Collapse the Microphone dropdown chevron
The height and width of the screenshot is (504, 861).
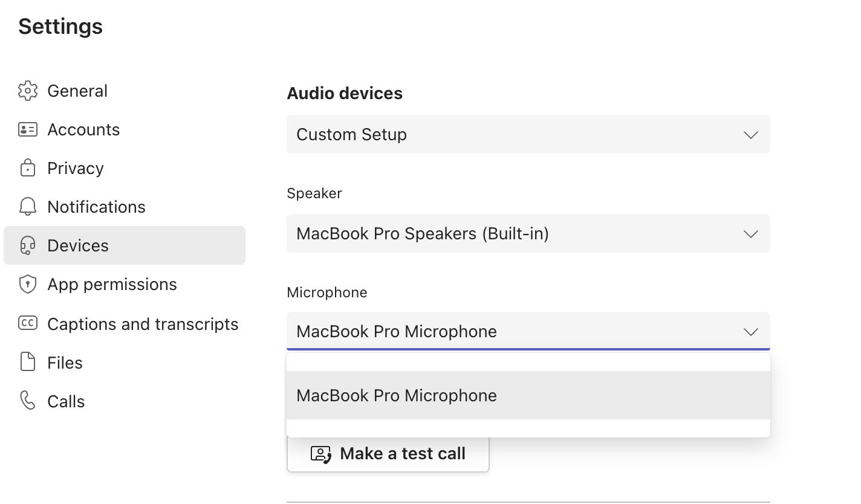(750, 332)
